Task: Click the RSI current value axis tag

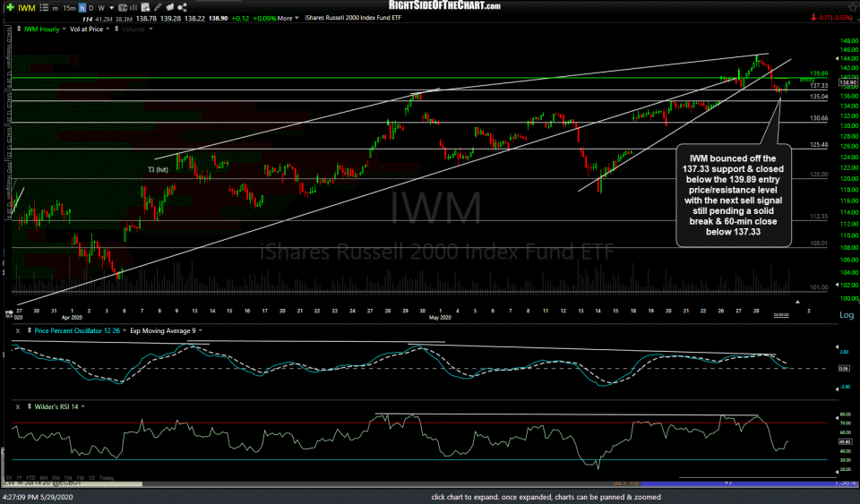Action: 845,441
